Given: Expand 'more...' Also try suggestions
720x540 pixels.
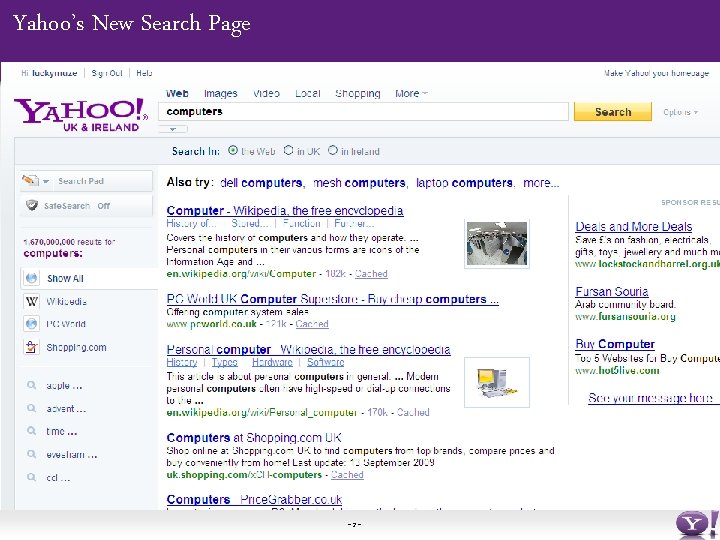Looking at the screenshot, I should (541, 183).
